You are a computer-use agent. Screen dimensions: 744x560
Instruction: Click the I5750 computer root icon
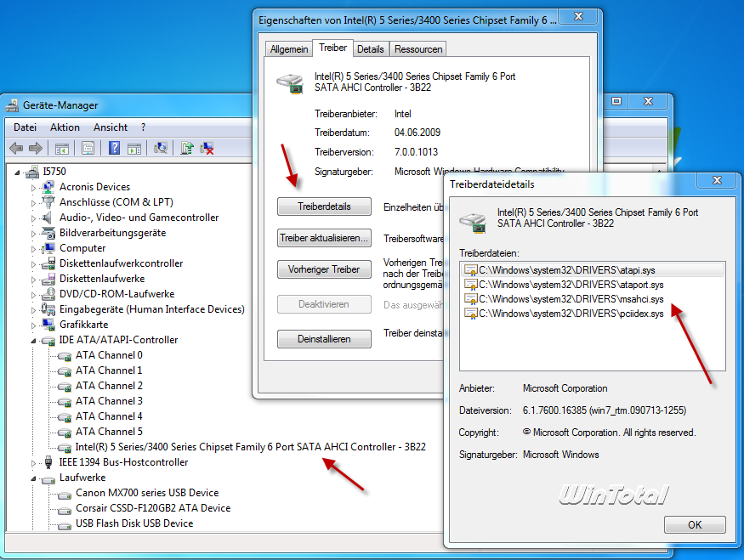[x=32, y=172]
